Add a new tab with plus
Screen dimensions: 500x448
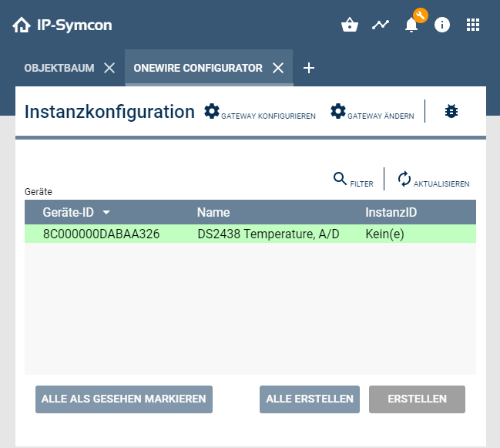tap(309, 68)
